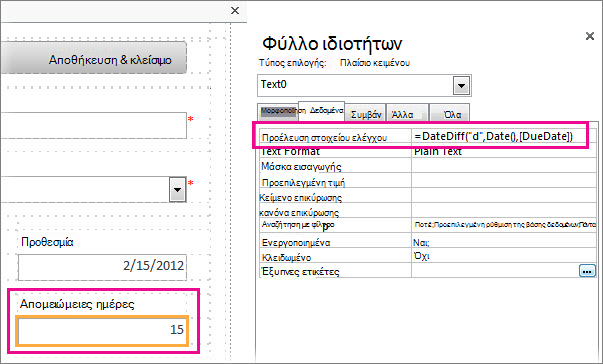Viewport: 603px width, 364px height.
Task: Click the Προθεσμία date field 2/15/2012
Action: pyautogui.click(x=102, y=267)
